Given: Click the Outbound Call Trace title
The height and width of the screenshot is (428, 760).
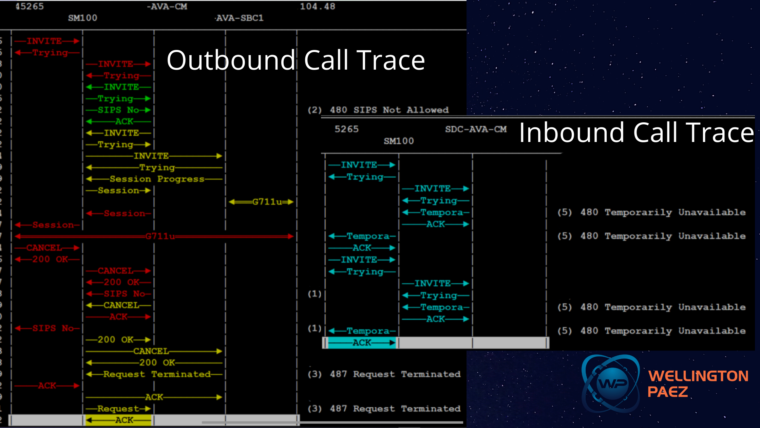Looking at the screenshot, I should click(296, 60).
